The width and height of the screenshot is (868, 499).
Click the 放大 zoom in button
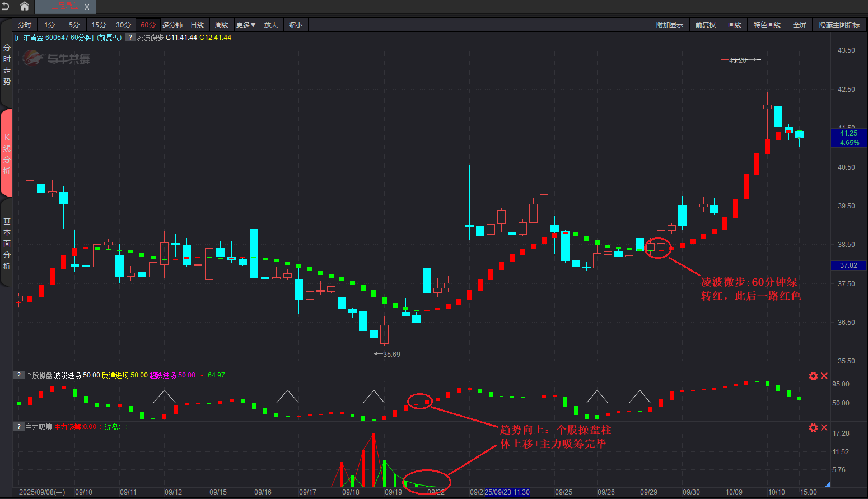270,25
